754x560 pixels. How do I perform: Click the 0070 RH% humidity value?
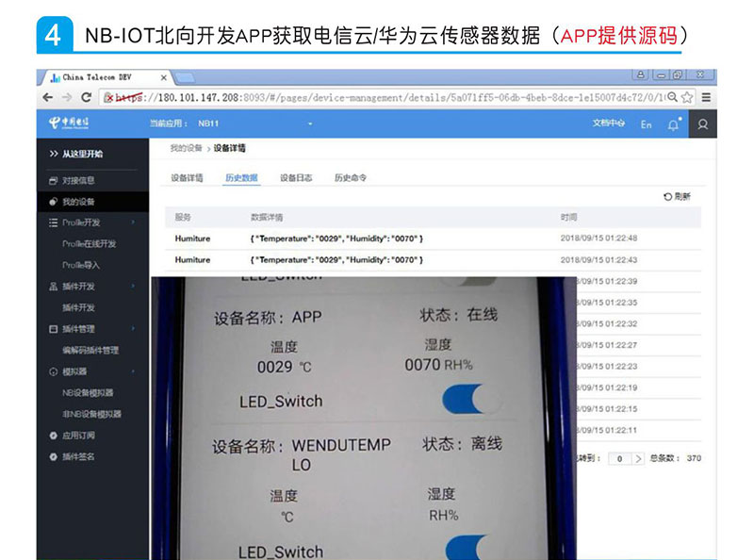(x=438, y=365)
